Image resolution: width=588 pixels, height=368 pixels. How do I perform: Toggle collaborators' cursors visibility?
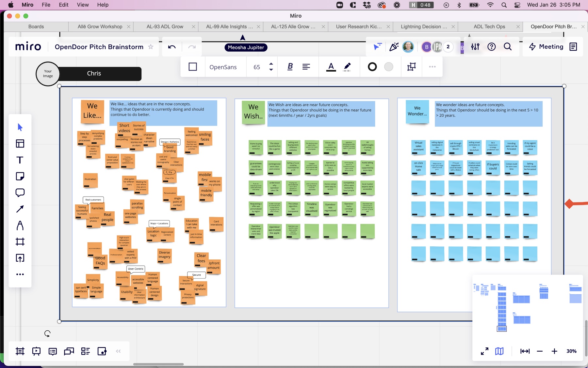click(x=377, y=47)
